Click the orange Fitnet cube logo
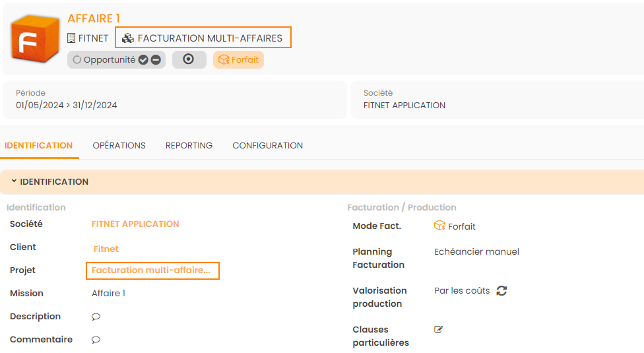The height and width of the screenshot is (353, 644). click(35, 39)
